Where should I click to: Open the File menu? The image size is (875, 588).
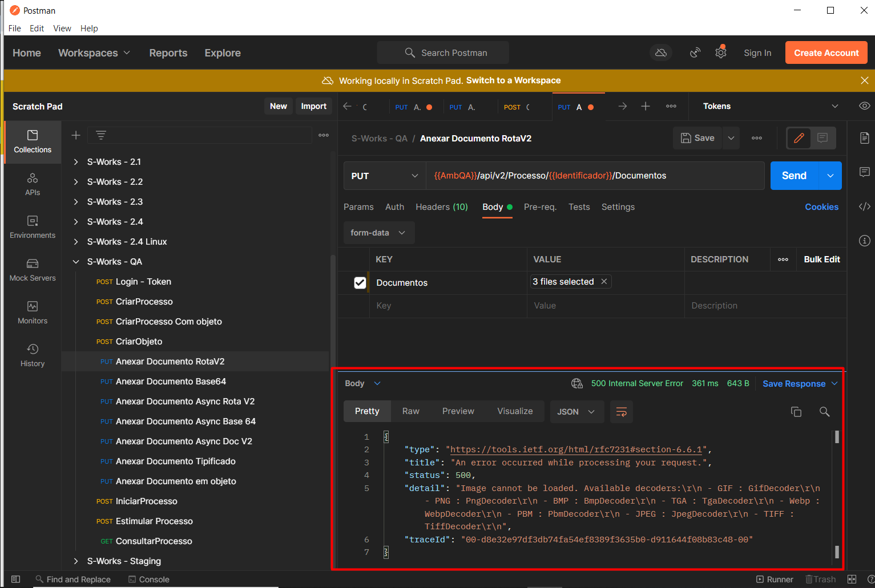pos(15,29)
